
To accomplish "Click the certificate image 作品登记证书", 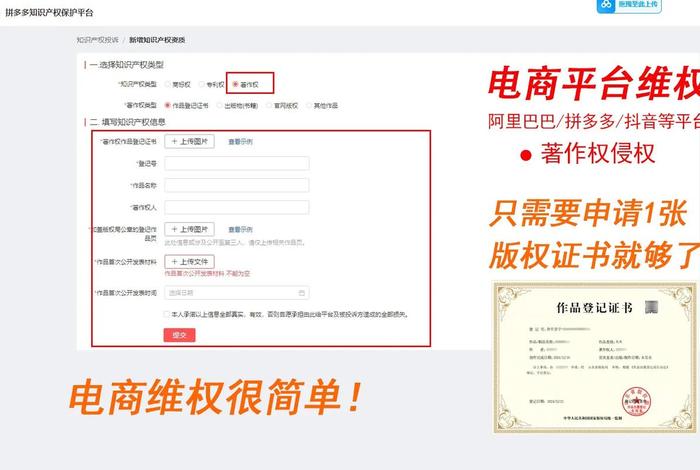I will 595,357.
